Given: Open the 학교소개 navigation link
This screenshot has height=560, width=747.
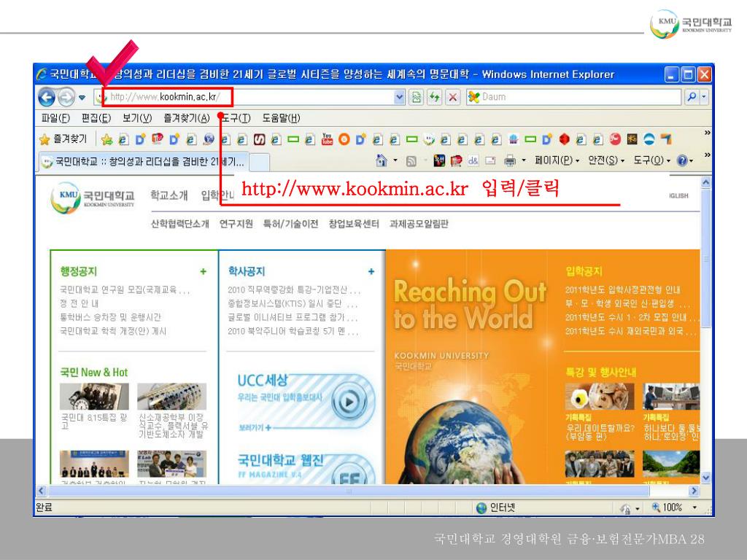Looking at the screenshot, I should [x=169, y=195].
